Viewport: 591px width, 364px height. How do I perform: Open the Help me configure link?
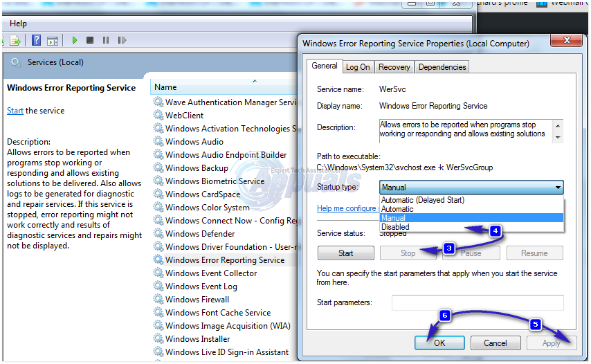[x=347, y=208]
